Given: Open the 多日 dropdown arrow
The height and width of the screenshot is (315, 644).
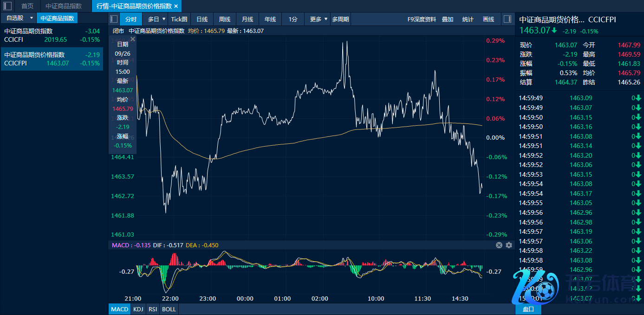Looking at the screenshot, I should (164, 19).
